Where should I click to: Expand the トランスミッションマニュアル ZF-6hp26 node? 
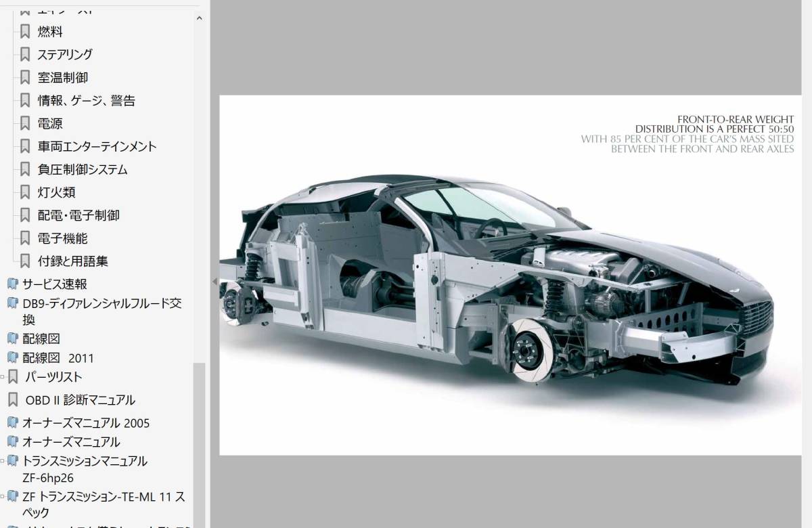click(x=3, y=461)
